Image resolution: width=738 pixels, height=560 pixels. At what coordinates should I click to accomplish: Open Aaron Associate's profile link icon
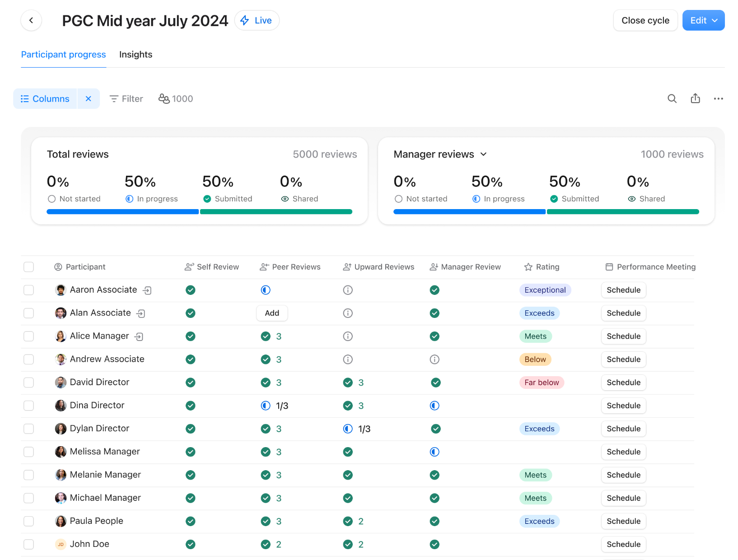point(147,290)
